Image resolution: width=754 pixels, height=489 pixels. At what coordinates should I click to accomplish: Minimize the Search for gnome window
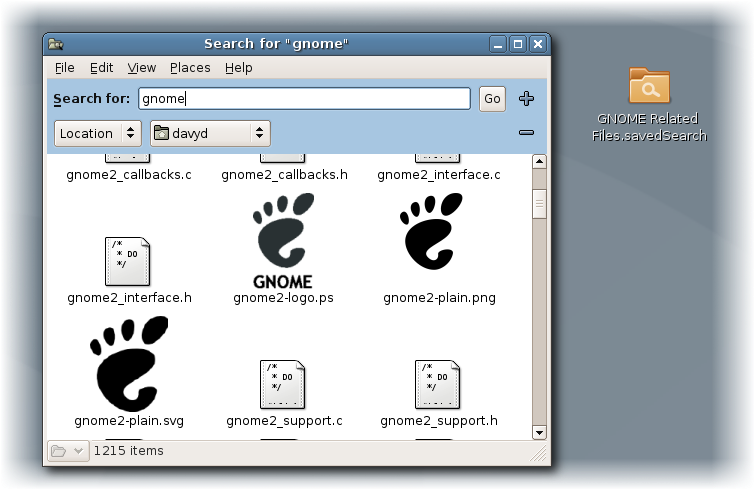498,44
